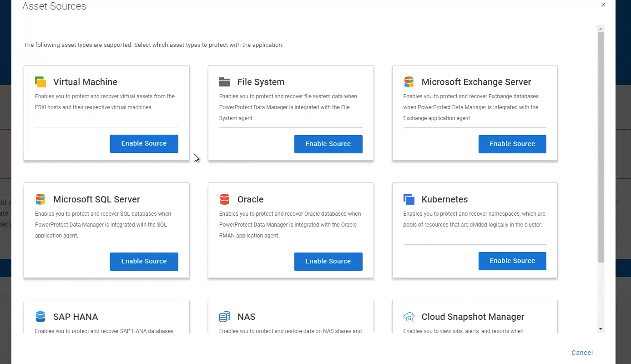
Task: Enable Source for Microsoft Exchange Server
Action: (x=512, y=144)
